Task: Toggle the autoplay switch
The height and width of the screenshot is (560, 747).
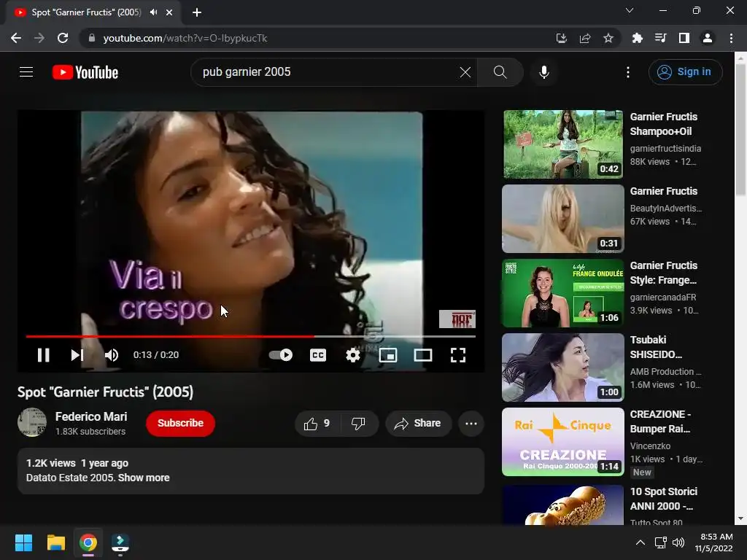Action: point(281,355)
